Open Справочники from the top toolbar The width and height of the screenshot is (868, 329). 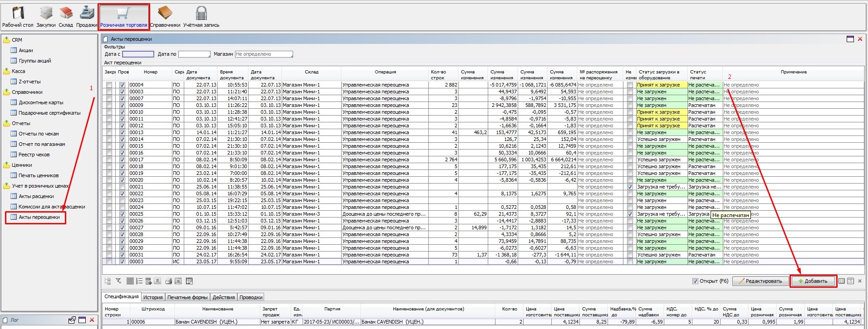coord(165,17)
